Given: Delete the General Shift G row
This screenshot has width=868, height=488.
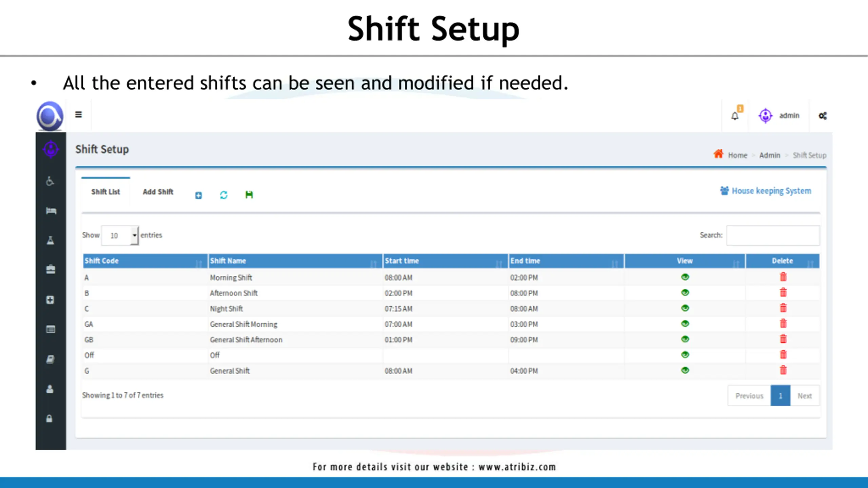Looking at the screenshot, I should point(783,370).
